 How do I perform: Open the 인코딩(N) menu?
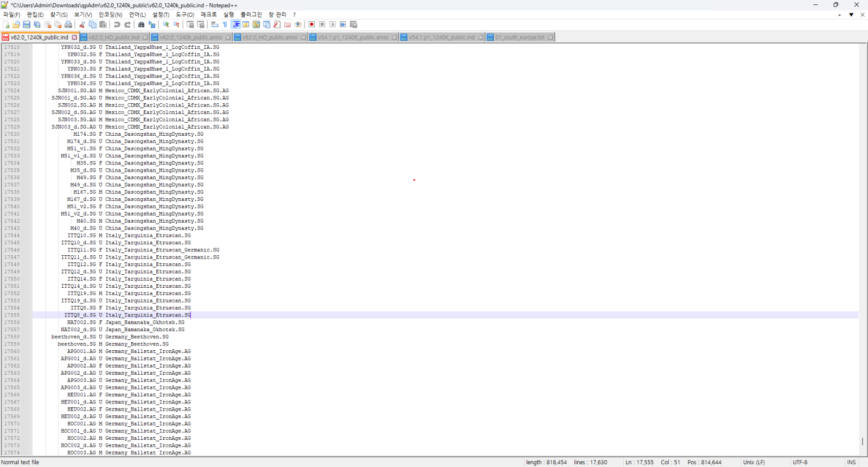(x=110, y=15)
